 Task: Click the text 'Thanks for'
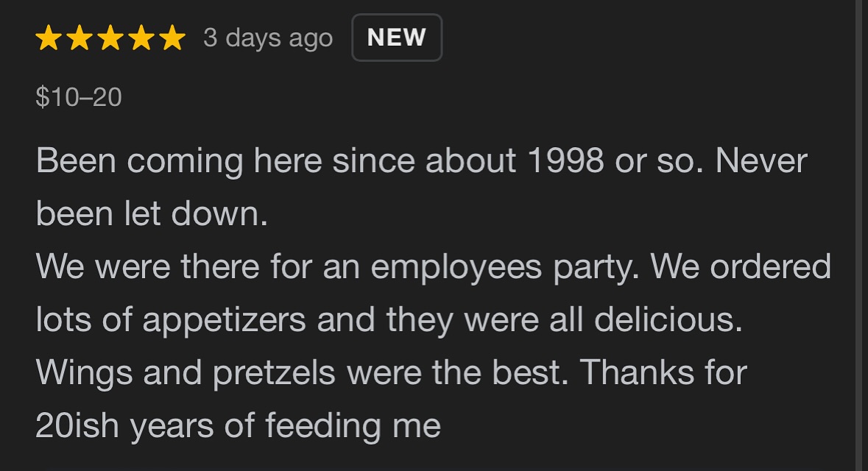[664, 372]
